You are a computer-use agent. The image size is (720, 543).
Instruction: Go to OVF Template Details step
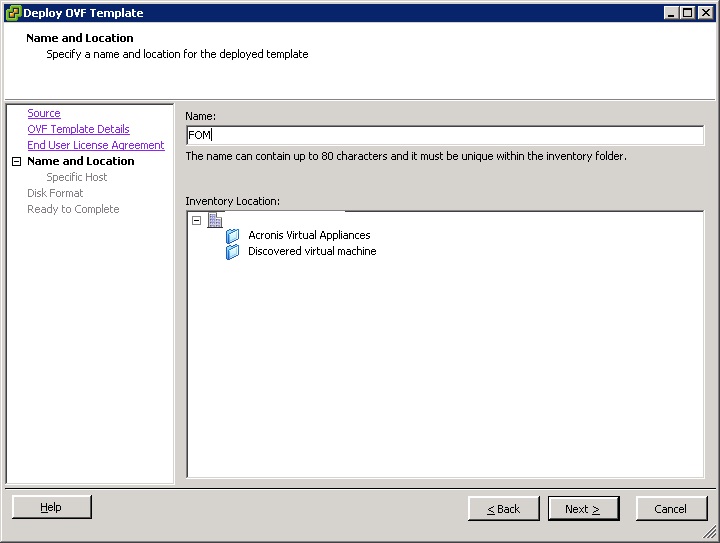point(78,129)
